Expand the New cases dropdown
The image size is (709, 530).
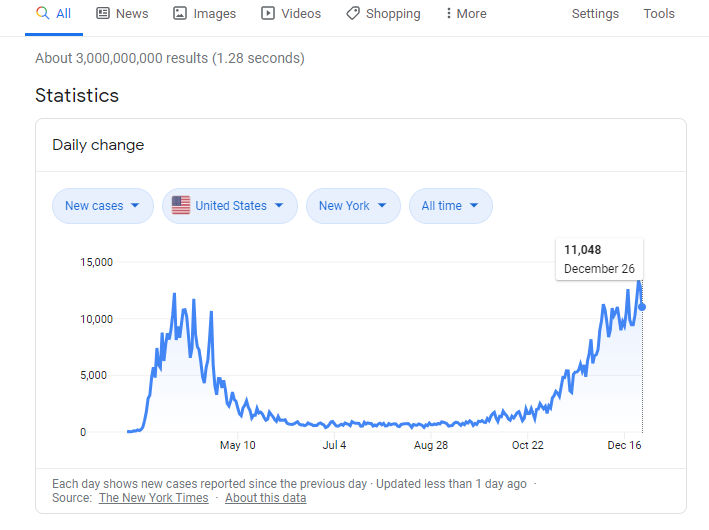pos(102,206)
